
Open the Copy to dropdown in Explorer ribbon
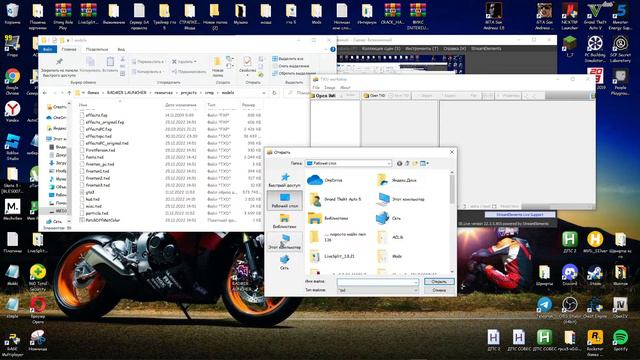click(148, 71)
